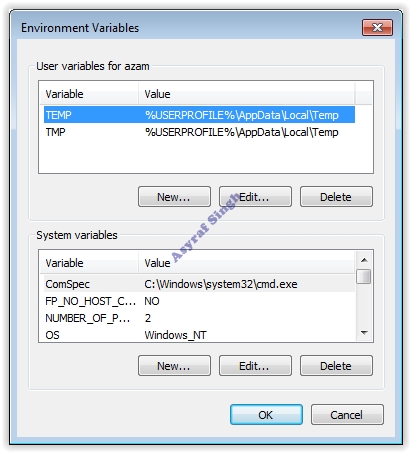Click Delete under user variables for azam
The width and height of the screenshot is (411, 453).
(x=336, y=197)
